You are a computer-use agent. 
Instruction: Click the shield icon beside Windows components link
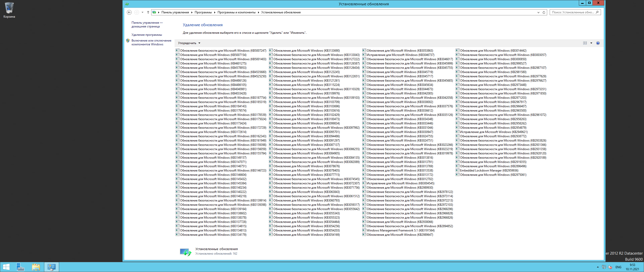coord(128,41)
